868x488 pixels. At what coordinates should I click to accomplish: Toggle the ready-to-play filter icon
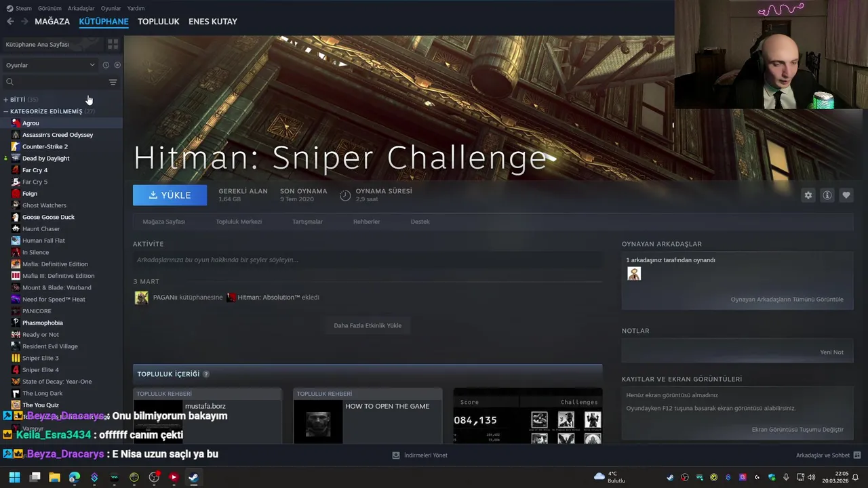tap(117, 65)
